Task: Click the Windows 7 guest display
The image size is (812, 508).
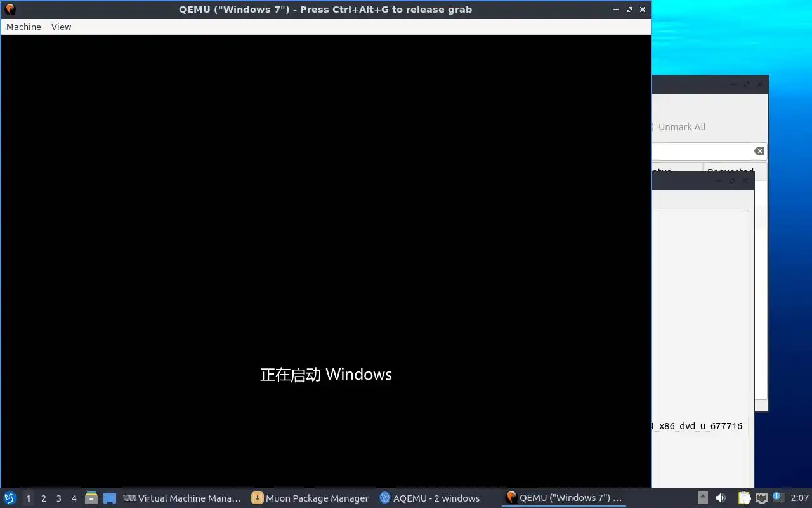Action: pos(326,261)
